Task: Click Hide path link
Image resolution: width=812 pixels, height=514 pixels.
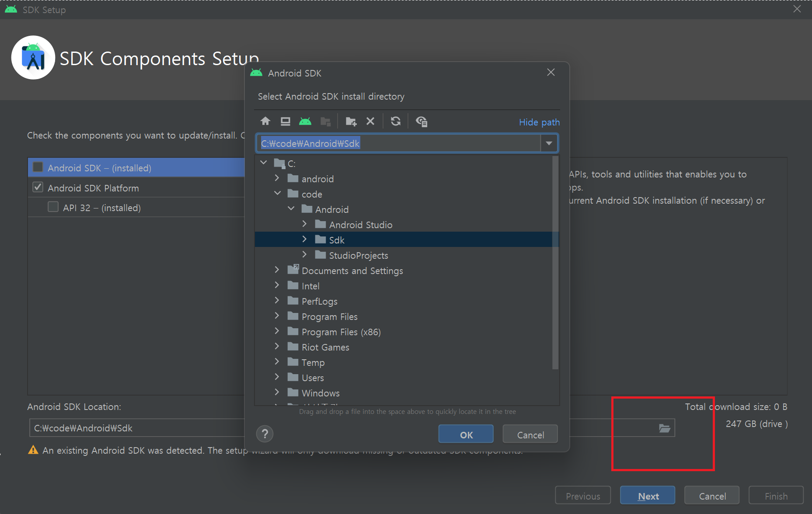Action: pyautogui.click(x=539, y=122)
